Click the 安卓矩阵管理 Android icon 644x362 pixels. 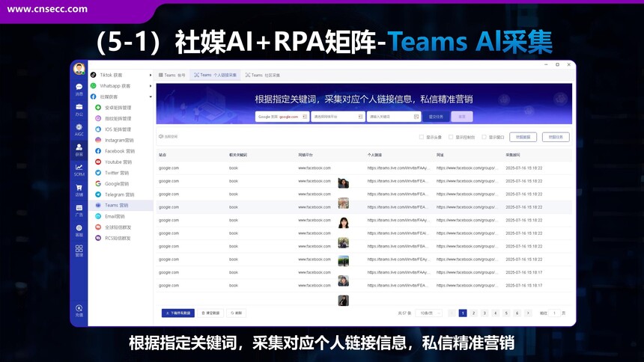[98, 108]
